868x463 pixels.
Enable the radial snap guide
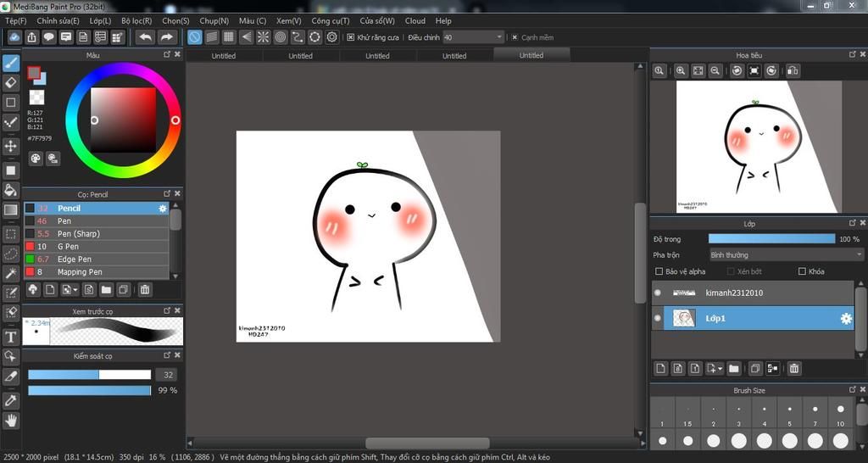point(264,37)
